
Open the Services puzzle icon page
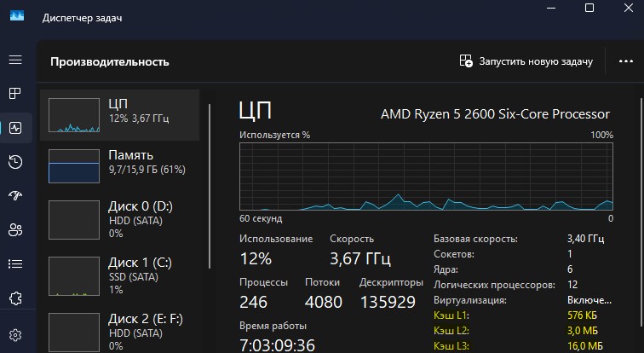click(15, 298)
